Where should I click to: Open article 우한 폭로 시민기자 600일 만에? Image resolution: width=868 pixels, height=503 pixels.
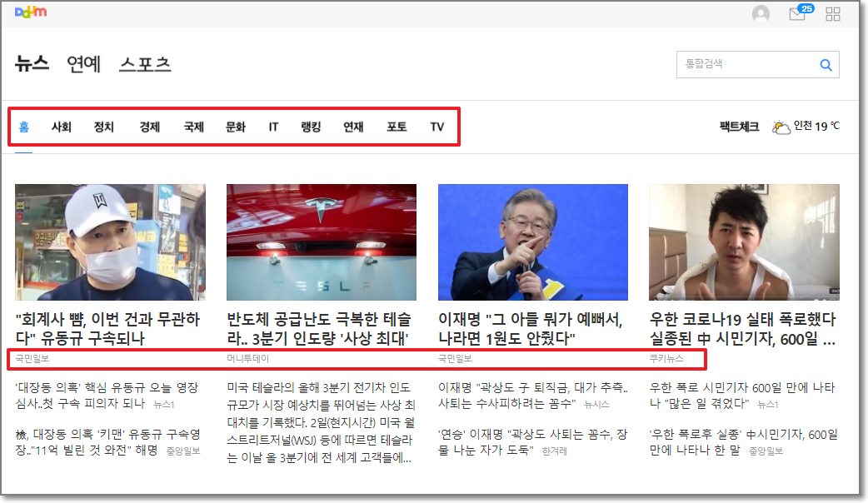click(742, 396)
